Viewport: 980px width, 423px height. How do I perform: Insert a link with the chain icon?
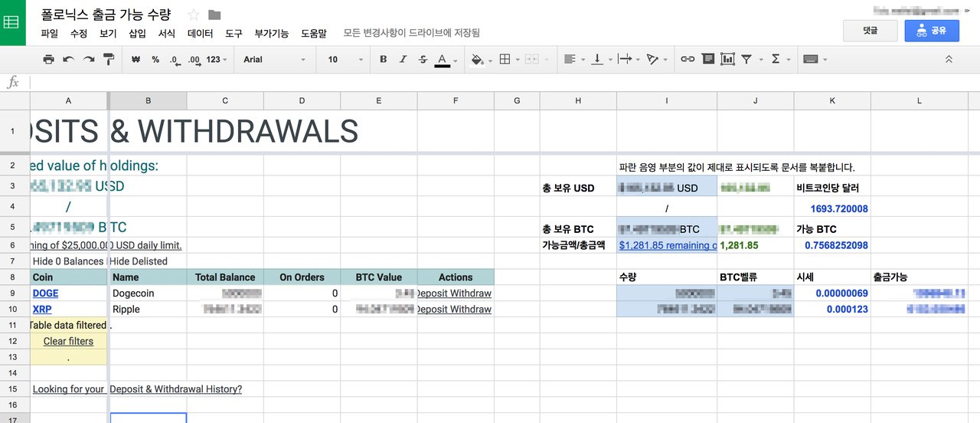(x=688, y=59)
